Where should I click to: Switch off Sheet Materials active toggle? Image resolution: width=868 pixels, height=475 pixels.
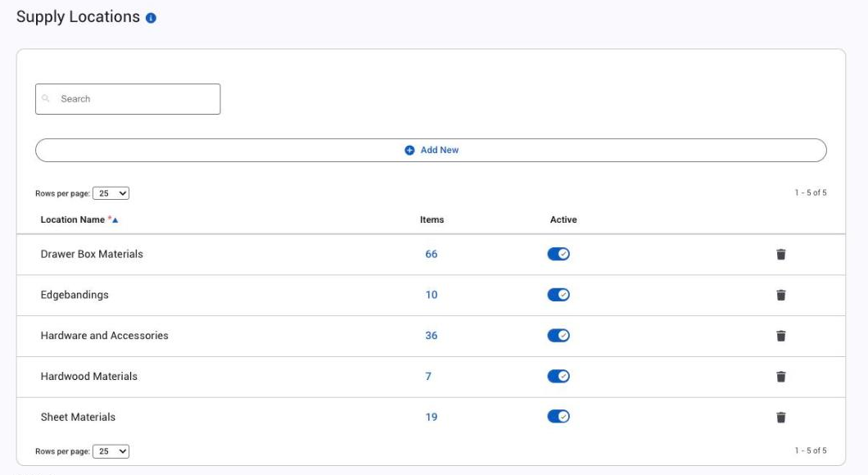coord(558,416)
